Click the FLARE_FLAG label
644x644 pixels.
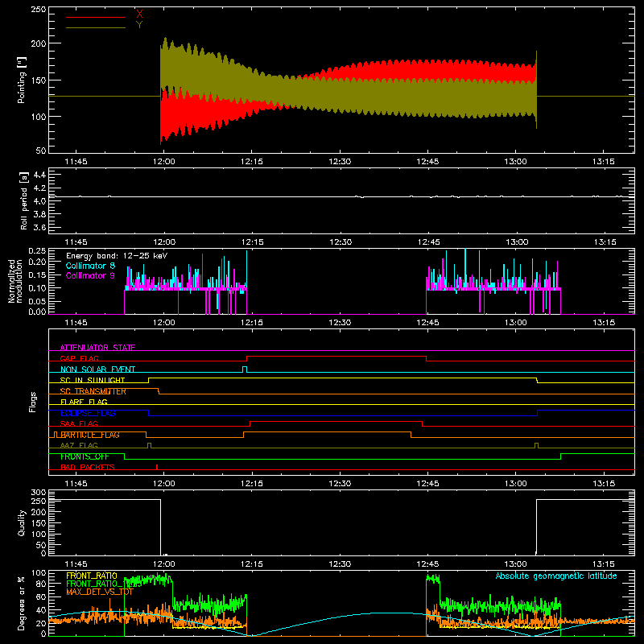pos(84,402)
